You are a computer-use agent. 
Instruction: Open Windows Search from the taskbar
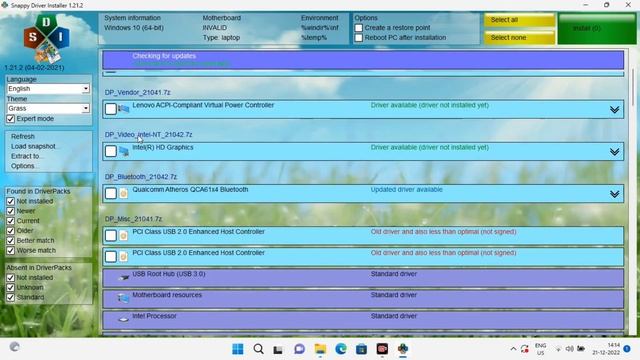258,349
